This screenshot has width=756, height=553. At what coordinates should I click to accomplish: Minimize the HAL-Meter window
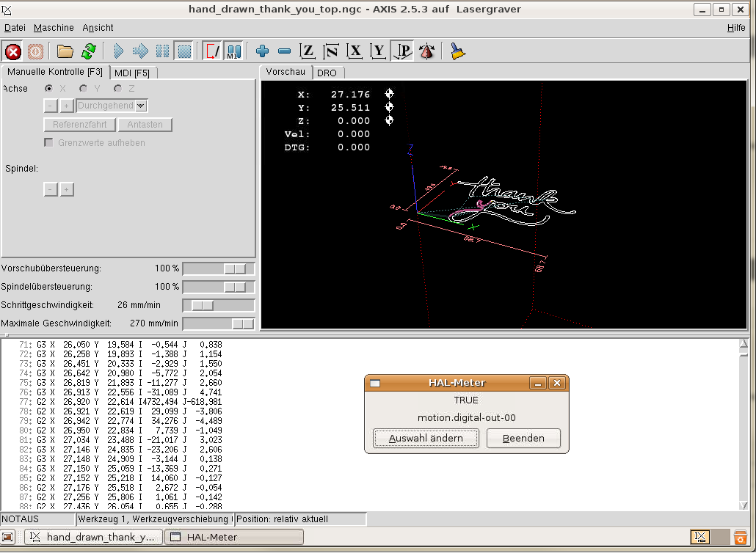(x=538, y=383)
